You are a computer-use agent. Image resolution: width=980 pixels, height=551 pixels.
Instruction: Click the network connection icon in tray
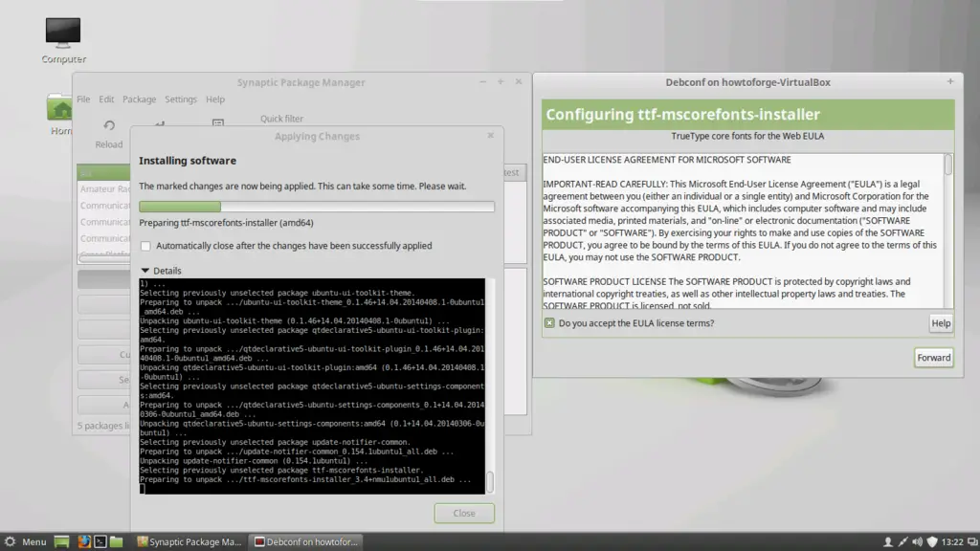click(x=903, y=541)
